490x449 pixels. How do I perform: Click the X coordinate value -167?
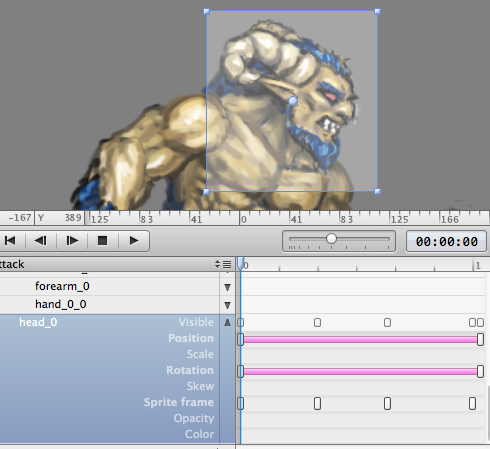coord(20,218)
